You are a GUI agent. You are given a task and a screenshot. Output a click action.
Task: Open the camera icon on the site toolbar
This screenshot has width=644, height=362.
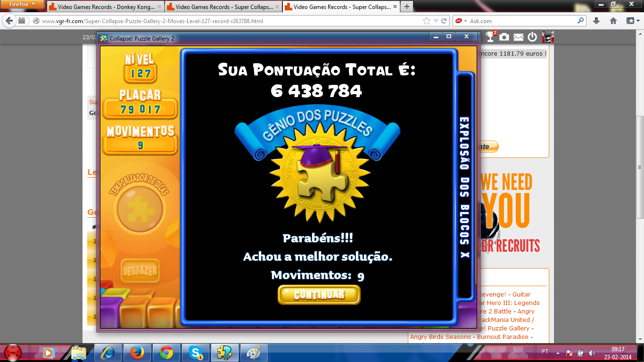pyautogui.click(x=504, y=37)
